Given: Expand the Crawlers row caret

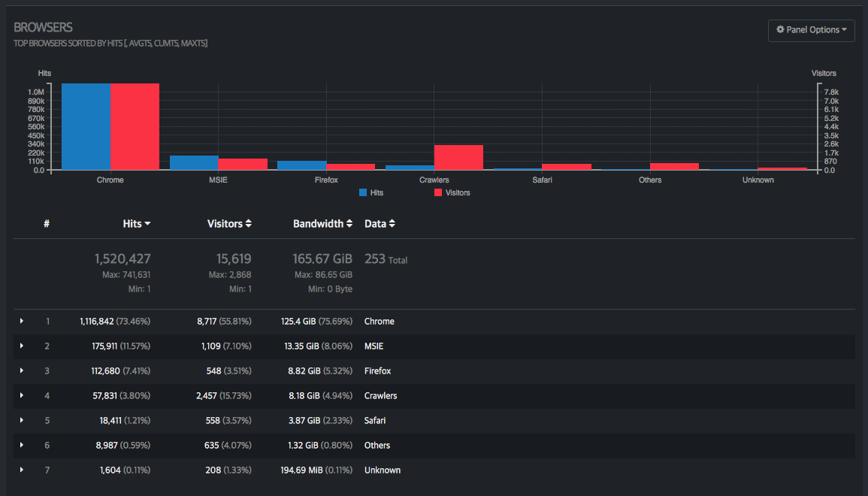Looking at the screenshot, I should click(22, 396).
